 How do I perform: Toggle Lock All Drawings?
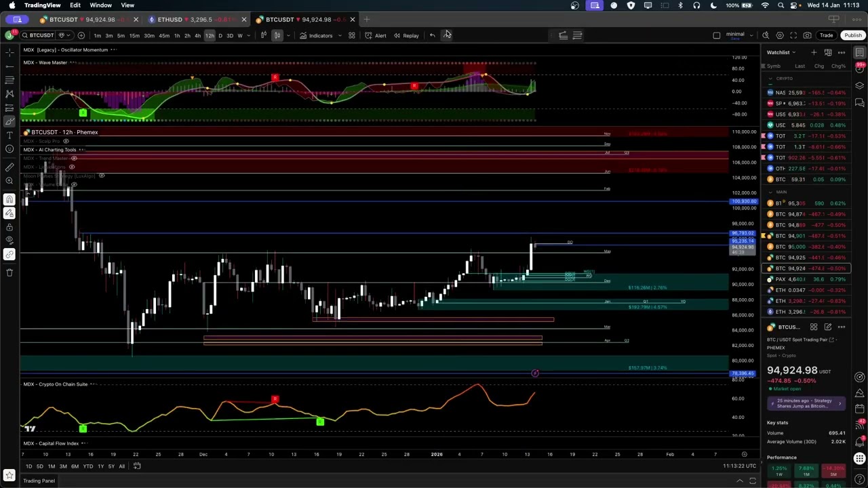9,226
